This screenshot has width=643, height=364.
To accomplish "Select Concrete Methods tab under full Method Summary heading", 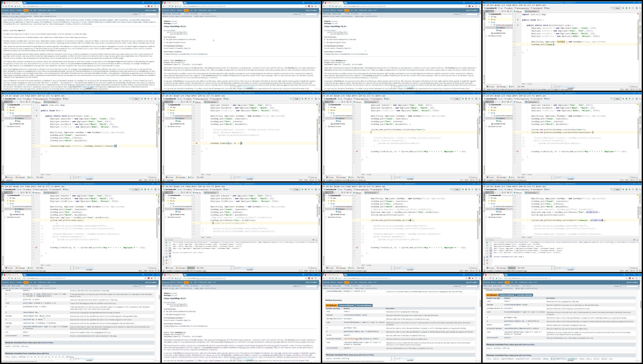I will 364,305.
